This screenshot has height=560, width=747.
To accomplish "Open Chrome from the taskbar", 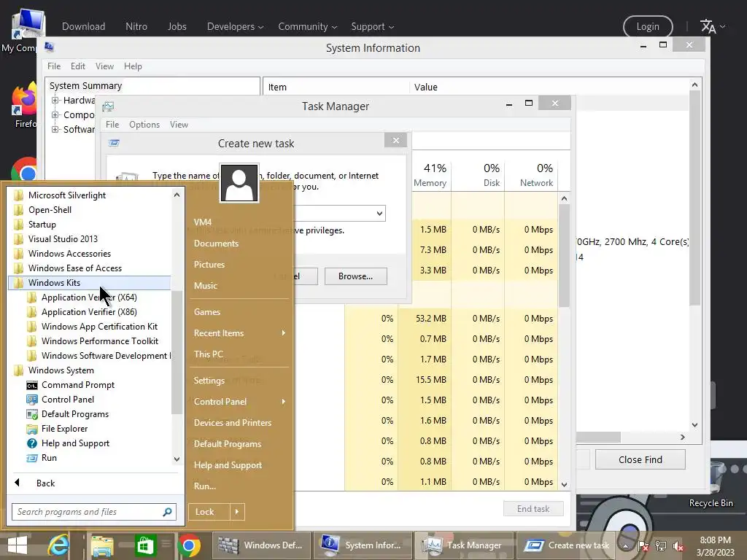I will [x=189, y=545].
